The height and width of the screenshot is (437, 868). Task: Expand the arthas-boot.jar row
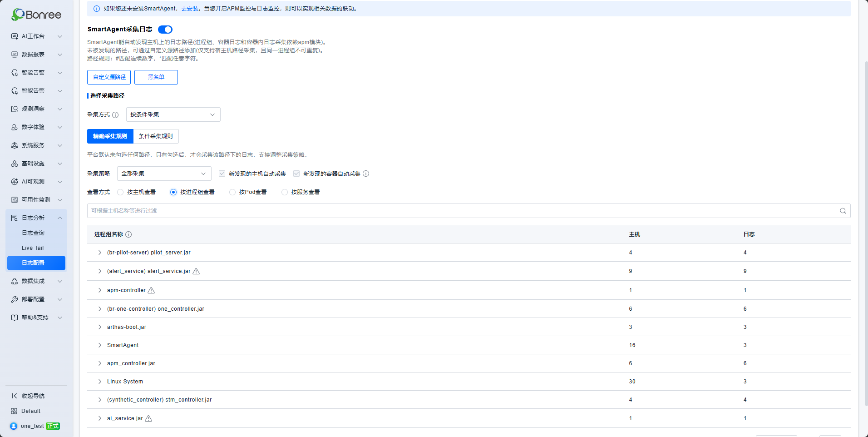click(100, 327)
